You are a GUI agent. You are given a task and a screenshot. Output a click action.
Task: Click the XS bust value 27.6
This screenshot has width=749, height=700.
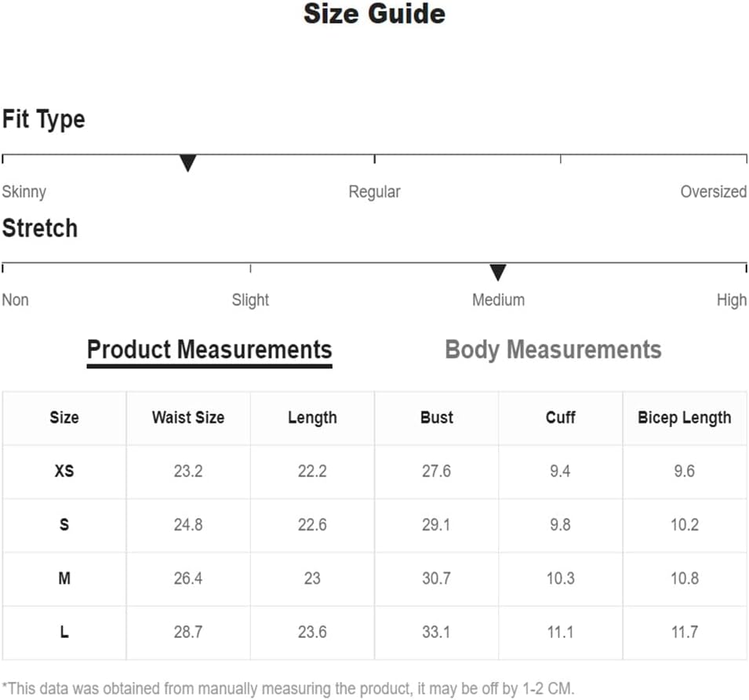[436, 471]
